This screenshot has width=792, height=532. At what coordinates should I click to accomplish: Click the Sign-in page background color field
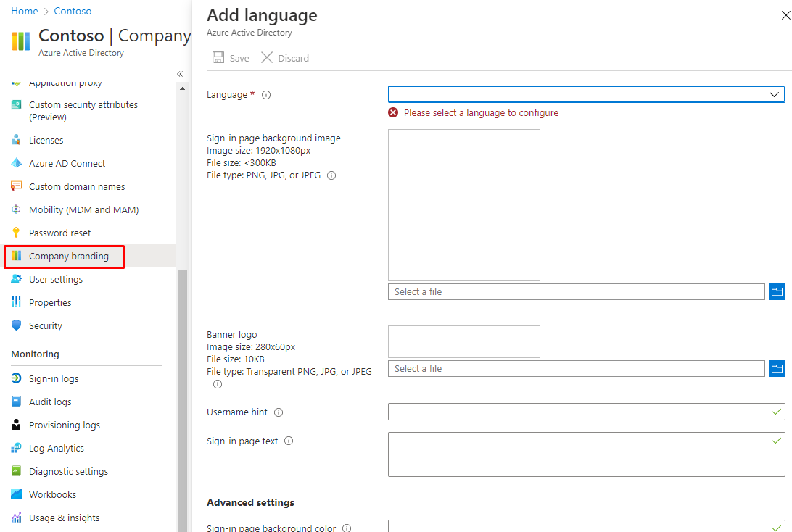pyautogui.click(x=580, y=527)
